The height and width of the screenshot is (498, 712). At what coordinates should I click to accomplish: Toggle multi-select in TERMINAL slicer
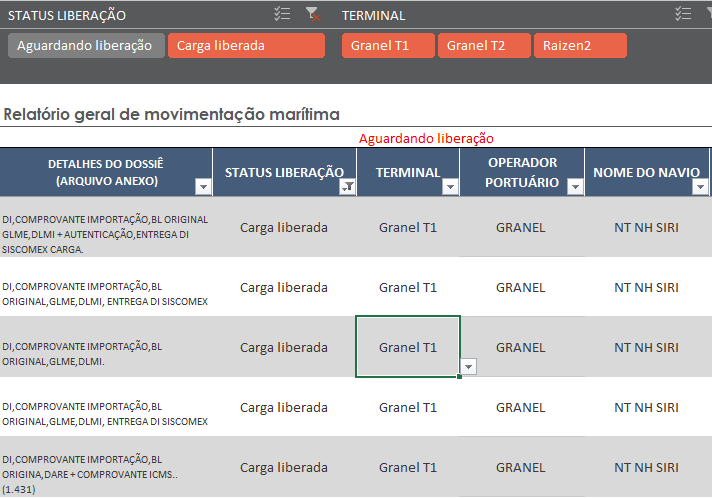[683, 14]
